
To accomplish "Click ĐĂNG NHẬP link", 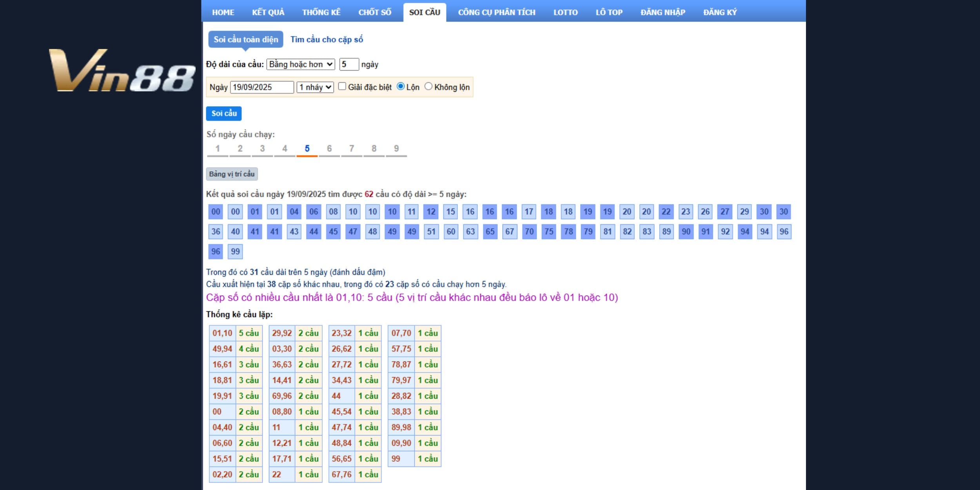I will [663, 12].
